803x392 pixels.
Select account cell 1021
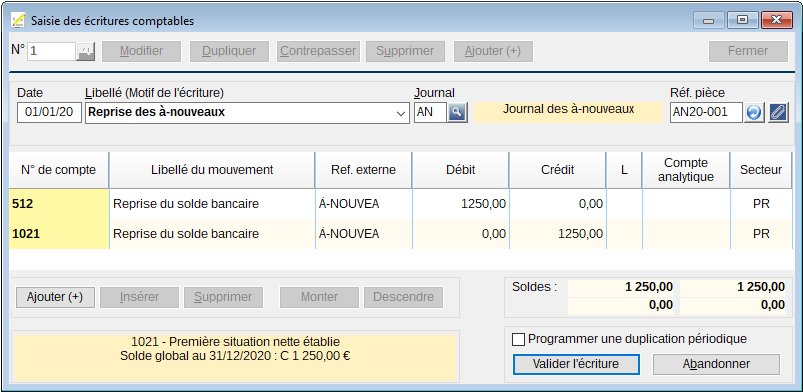pos(59,234)
